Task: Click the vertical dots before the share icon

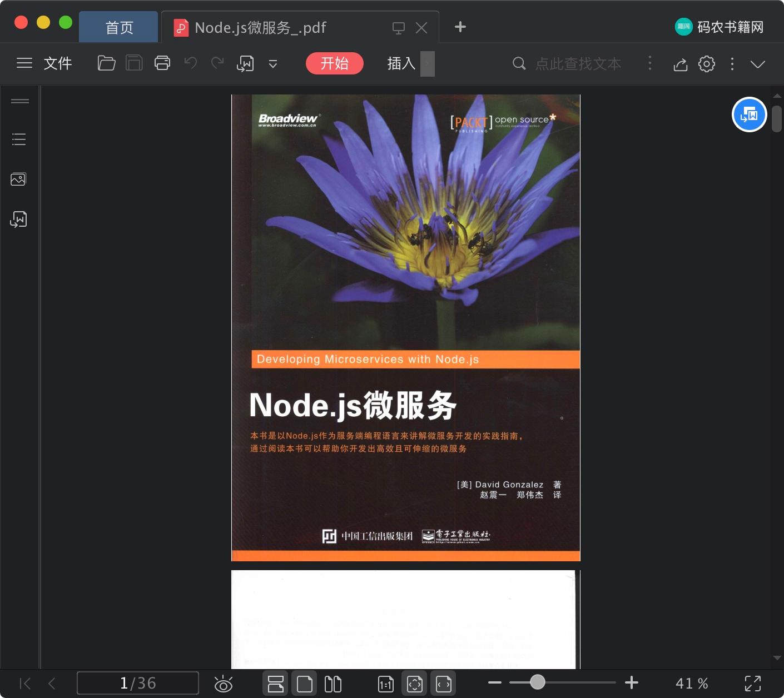Action: [x=650, y=63]
